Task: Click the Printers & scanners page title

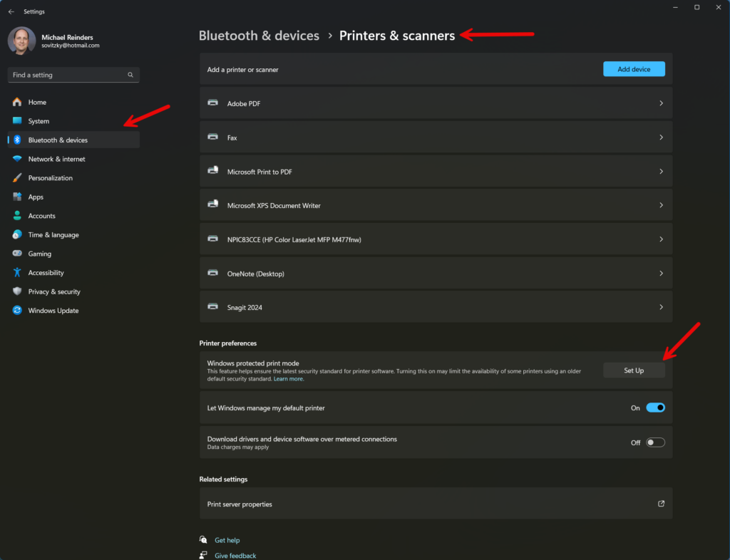Action: coord(397,36)
